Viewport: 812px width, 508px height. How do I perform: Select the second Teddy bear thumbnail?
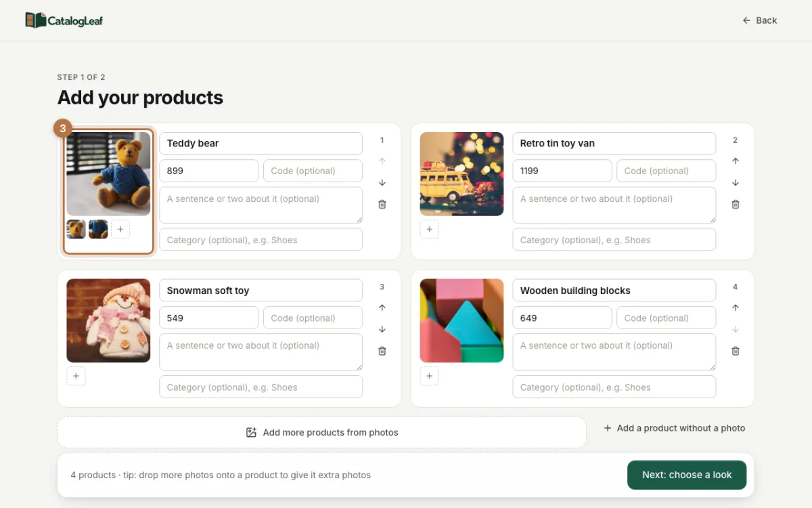pos(98,229)
